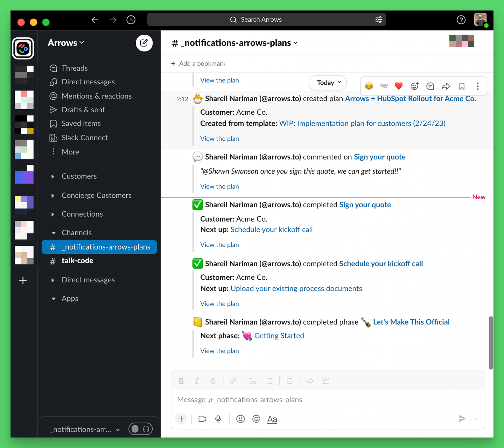Insert inline code formatting
Screen dimensions: 504x448
[310, 381]
